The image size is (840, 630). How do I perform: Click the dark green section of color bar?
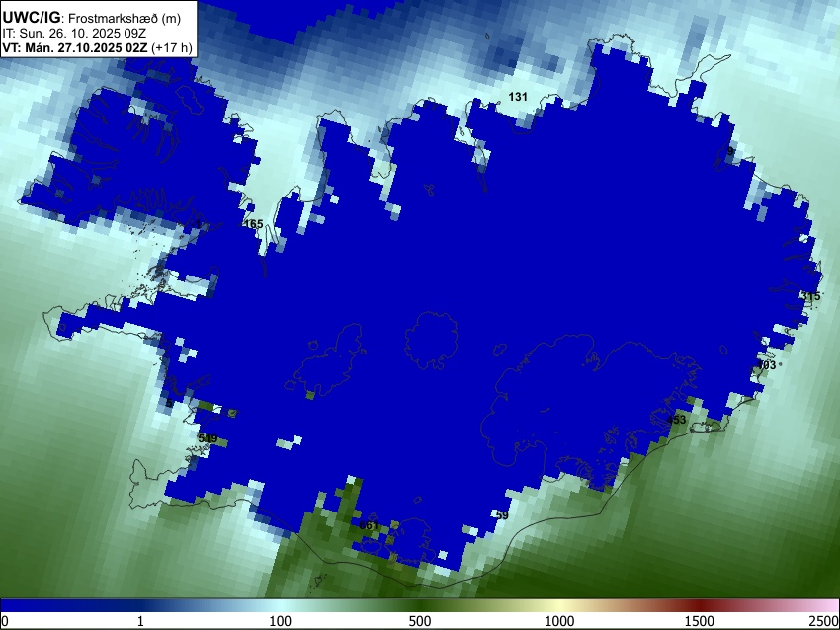(x=419, y=606)
